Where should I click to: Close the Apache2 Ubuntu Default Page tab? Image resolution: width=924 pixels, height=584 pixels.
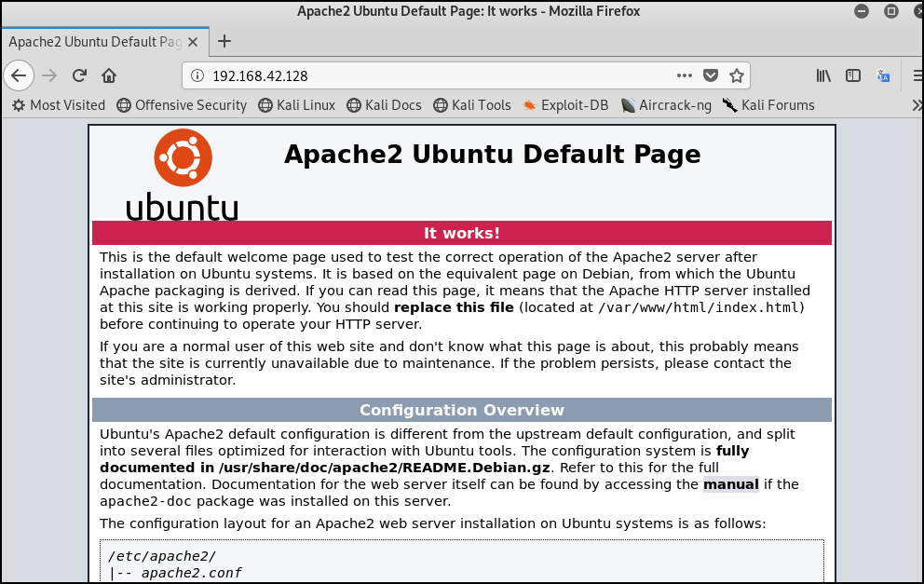[193, 42]
